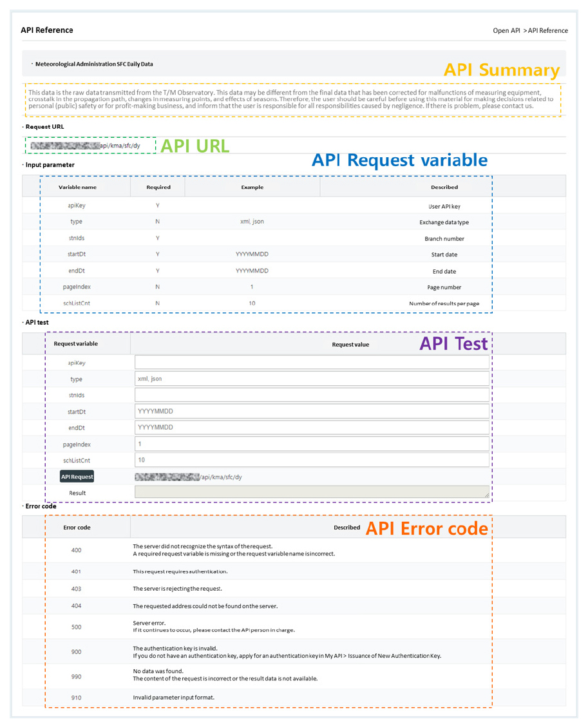The width and height of the screenshot is (588, 726).
Task: Grab the Result text area resize handle
Action: click(486, 495)
